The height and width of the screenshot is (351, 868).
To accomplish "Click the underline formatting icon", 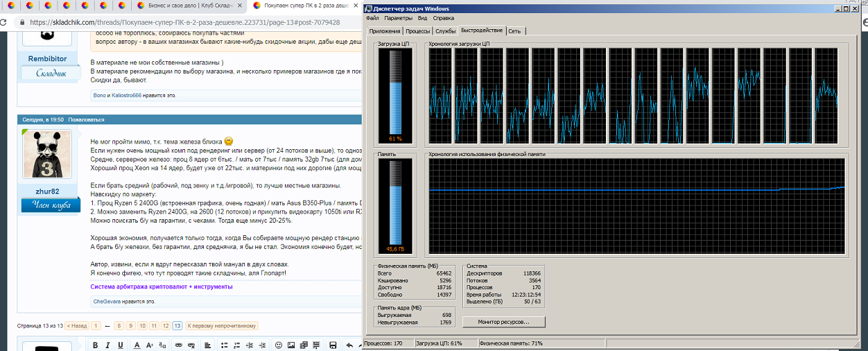I will (x=121, y=345).
